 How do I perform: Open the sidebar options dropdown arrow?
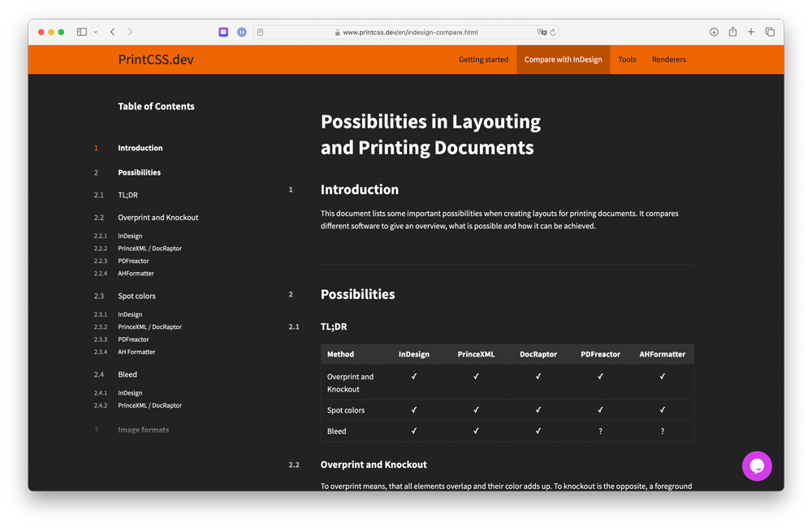pyautogui.click(x=96, y=32)
